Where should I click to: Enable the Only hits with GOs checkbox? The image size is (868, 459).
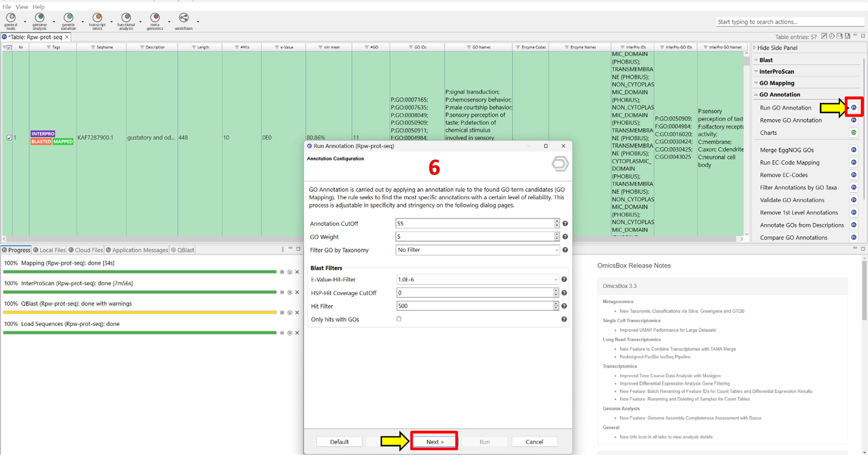pyautogui.click(x=399, y=319)
